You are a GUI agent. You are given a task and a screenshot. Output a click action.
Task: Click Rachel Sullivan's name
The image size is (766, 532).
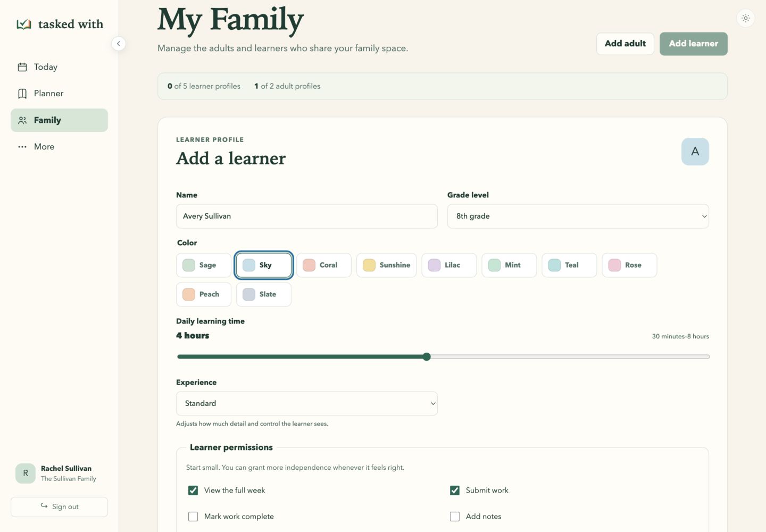click(x=66, y=469)
